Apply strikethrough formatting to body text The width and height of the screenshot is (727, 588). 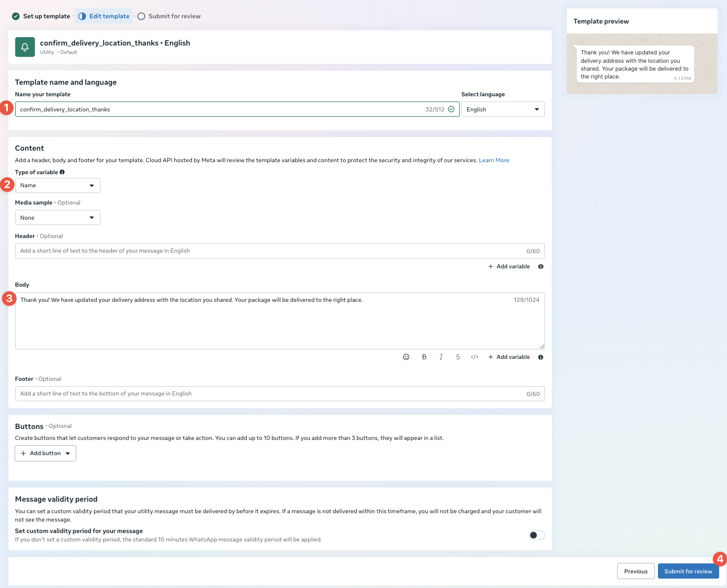[458, 357]
